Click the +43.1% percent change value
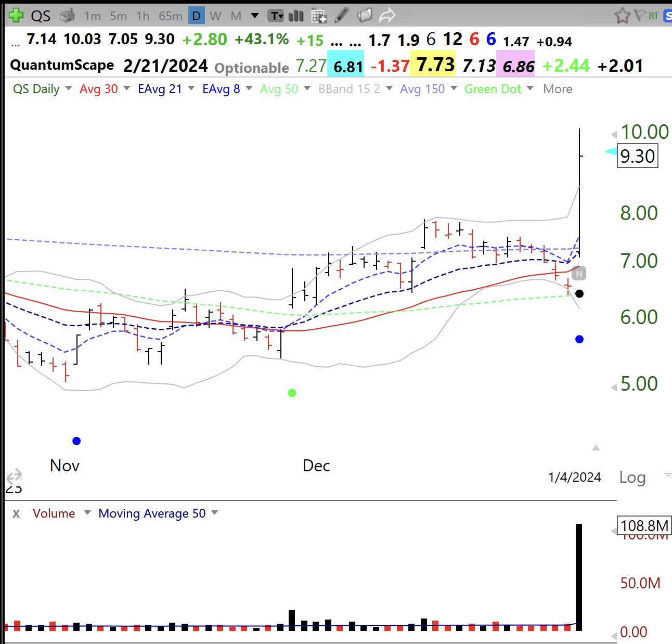This screenshot has width=672, height=644. 262,40
